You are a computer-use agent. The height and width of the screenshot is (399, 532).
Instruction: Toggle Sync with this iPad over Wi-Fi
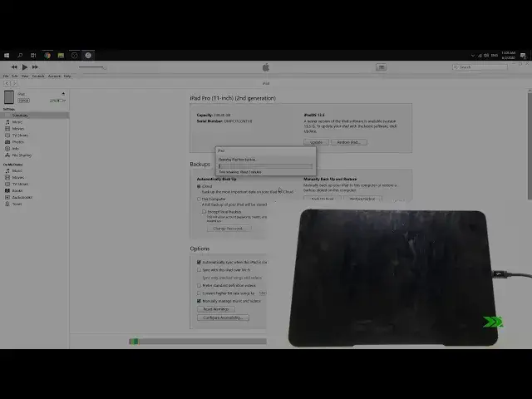click(x=199, y=269)
